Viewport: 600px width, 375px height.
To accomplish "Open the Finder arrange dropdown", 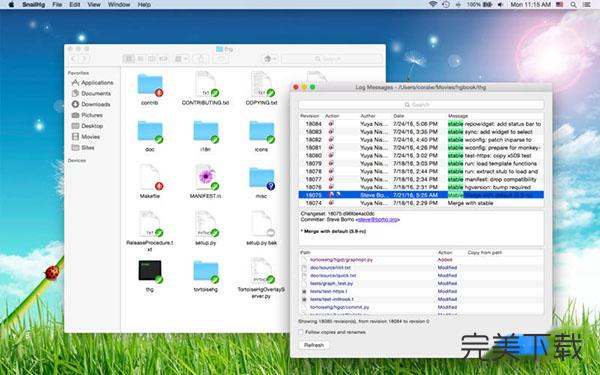I will coord(181,59).
